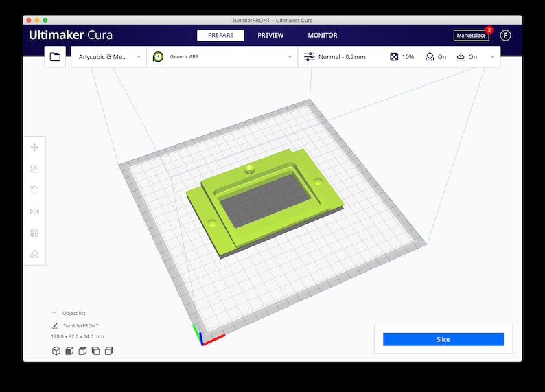
Task: Switch to left side view icon
Action: [x=95, y=351]
